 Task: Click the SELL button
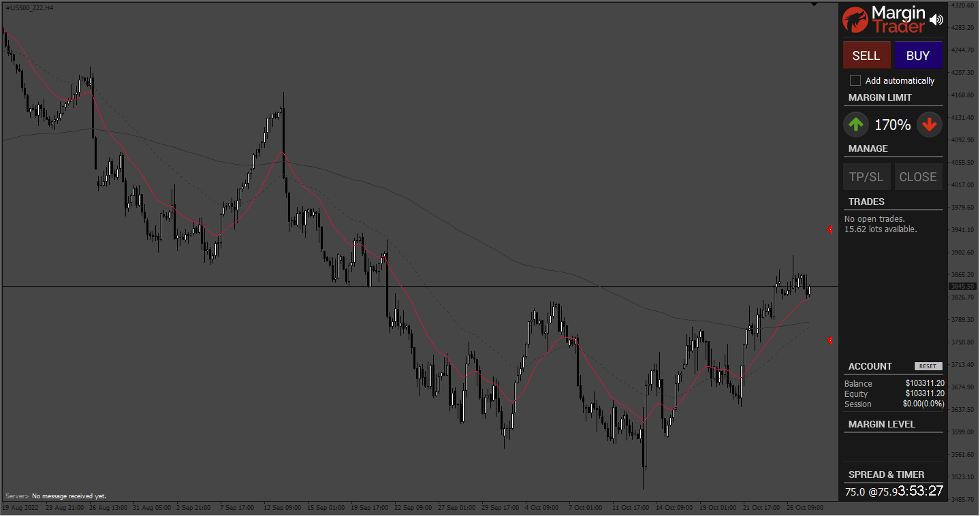(866, 56)
